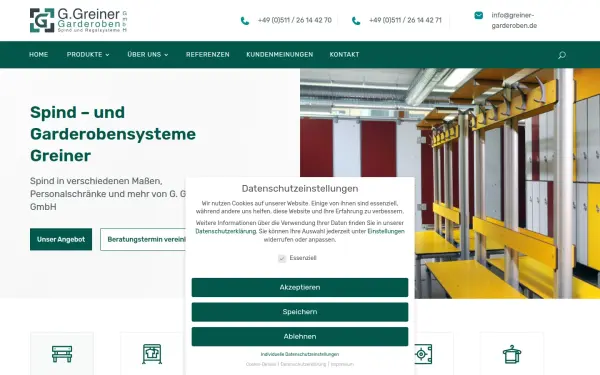Click the phone icon beside number ending 71
600x375 pixels.
pyautogui.click(x=356, y=21)
